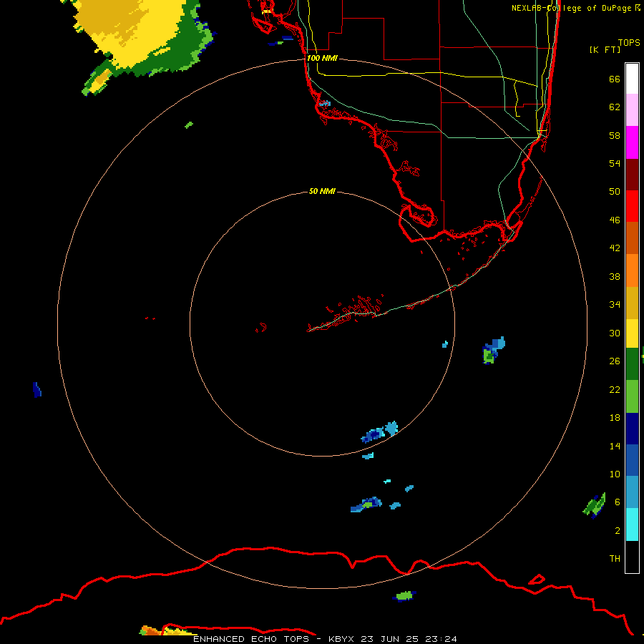Click the legend value "14"
The height and width of the screenshot is (644, 644).
click(615, 446)
